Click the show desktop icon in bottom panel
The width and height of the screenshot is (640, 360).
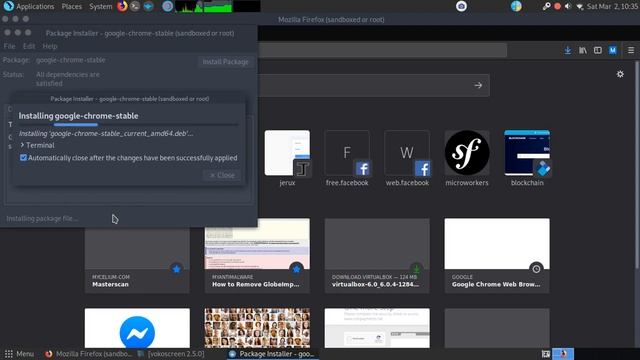click(x=546, y=354)
